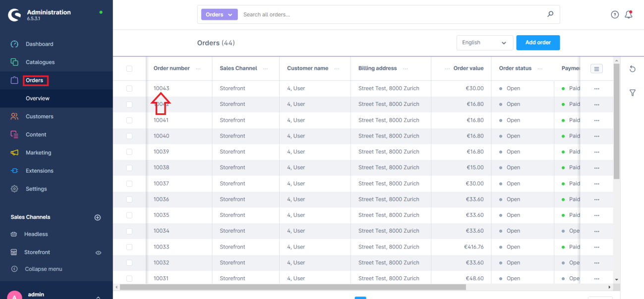Toggle the select-all orders checkbox
The width and height of the screenshot is (644, 299).
129,69
